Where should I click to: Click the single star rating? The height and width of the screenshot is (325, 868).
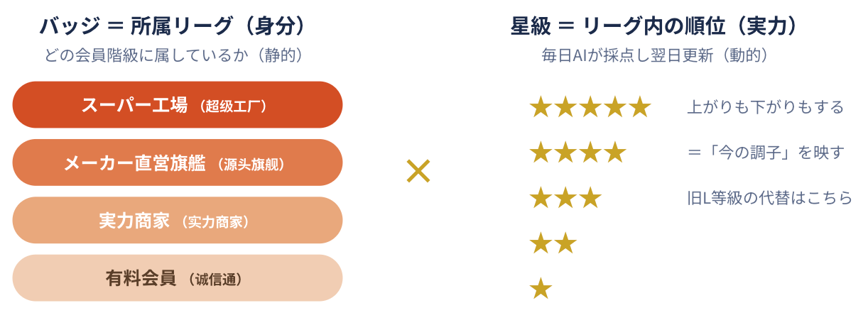click(541, 289)
